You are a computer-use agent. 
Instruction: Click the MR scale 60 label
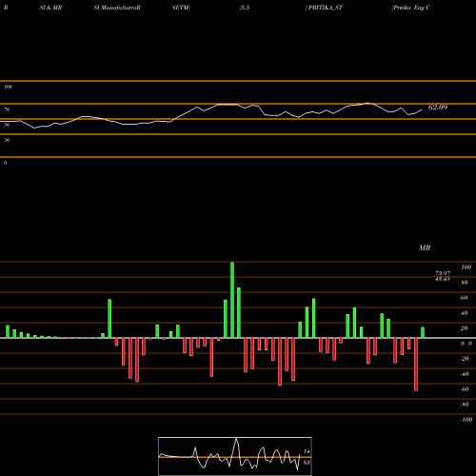pyautogui.click(x=465, y=298)
